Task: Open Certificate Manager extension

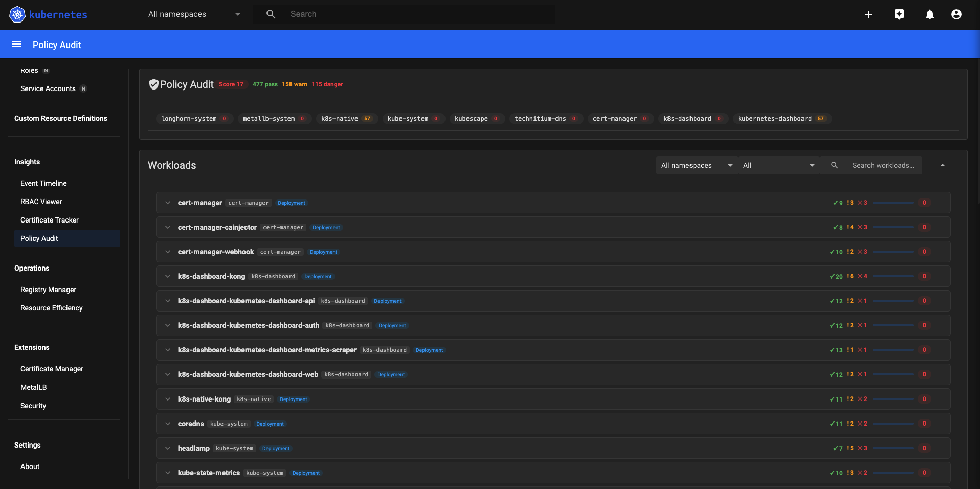Action: (52, 369)
